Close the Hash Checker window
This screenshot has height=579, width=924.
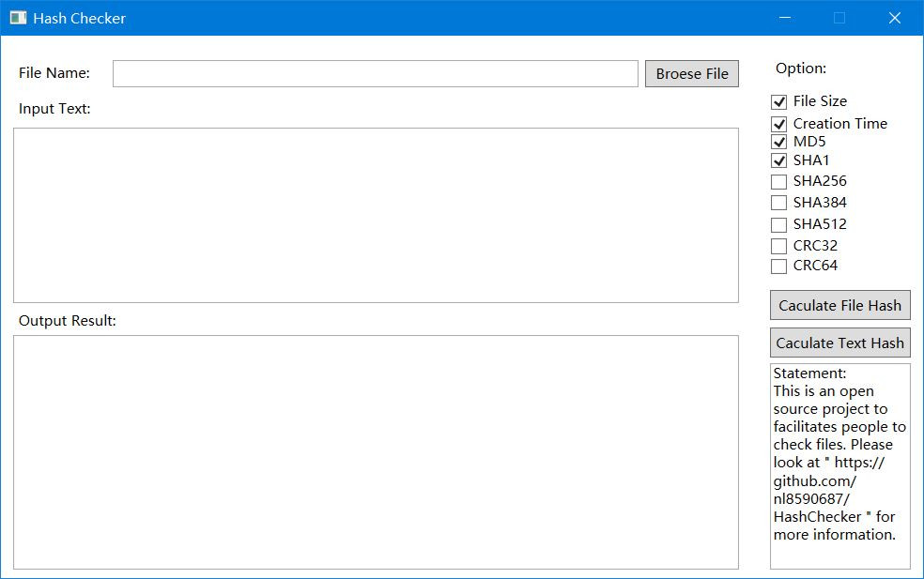(x=895, y=18)
